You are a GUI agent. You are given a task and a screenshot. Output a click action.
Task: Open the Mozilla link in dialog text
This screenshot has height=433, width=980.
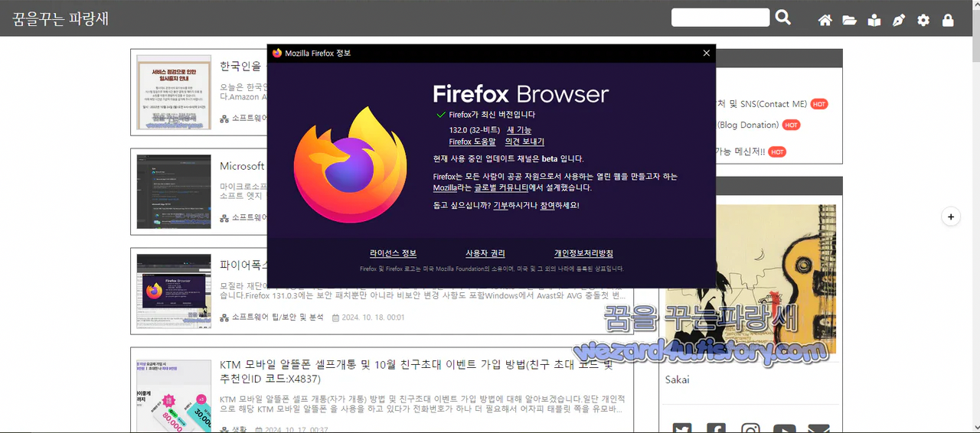[446, 187]
